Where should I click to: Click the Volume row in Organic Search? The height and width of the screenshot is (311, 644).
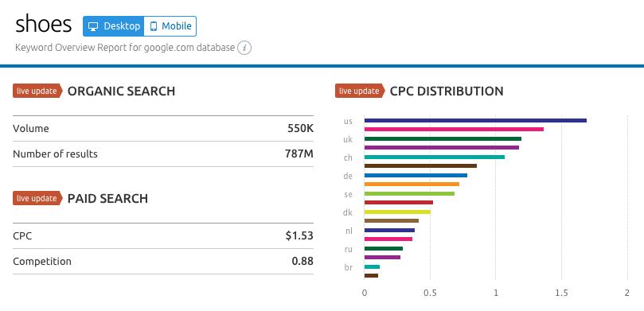point(163,128)
